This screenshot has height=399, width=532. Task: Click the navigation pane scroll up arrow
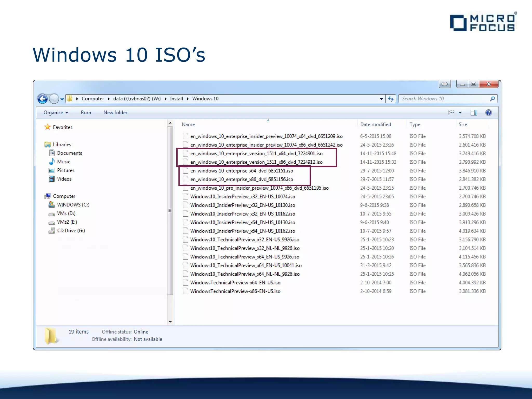coord(170,123)
